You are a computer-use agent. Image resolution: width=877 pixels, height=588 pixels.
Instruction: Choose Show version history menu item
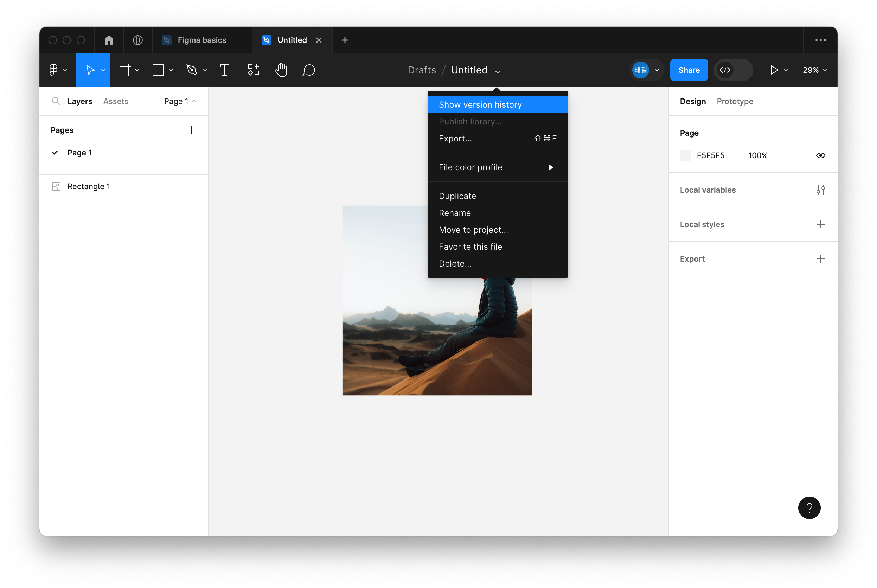click(x=480, y=105)
